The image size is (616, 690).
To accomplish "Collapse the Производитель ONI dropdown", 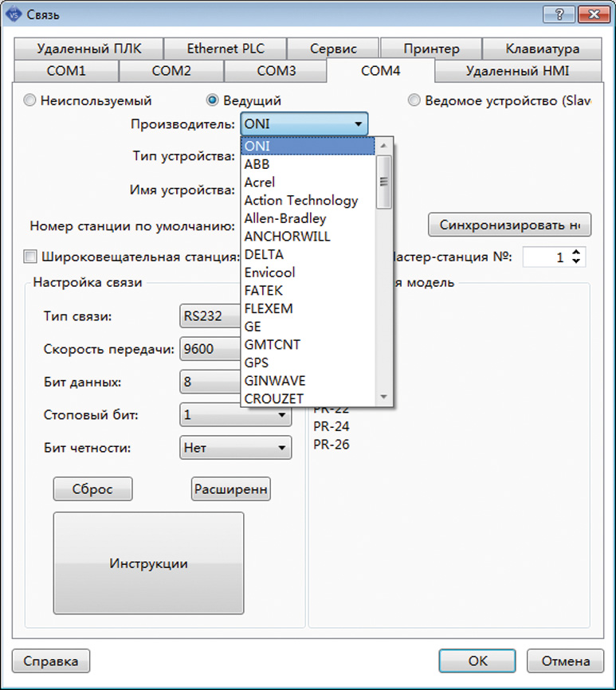I will (x=359, y=124).
